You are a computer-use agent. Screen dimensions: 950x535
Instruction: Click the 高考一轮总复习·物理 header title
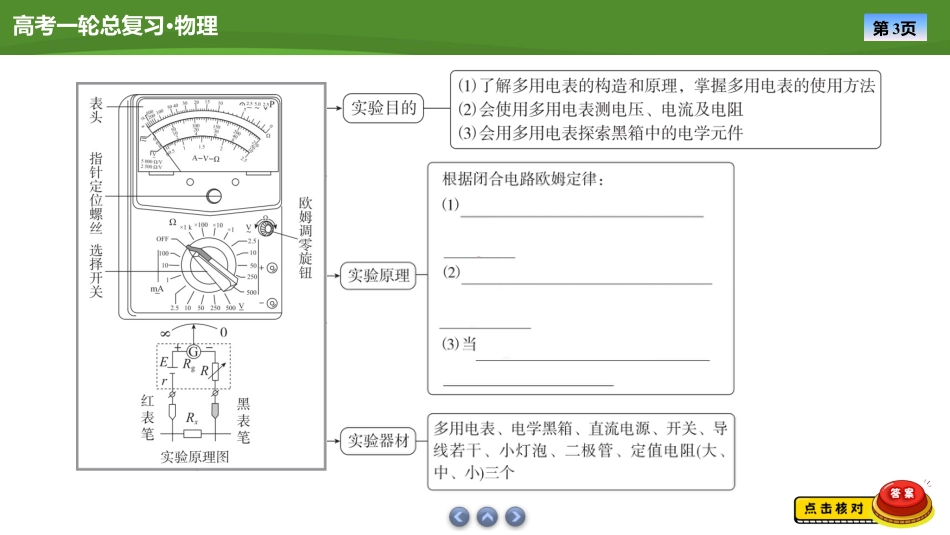click(115, 27)
